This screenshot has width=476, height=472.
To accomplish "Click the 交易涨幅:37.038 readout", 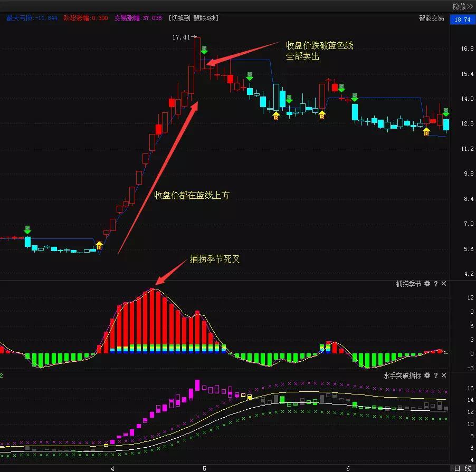I will [138, 18].
